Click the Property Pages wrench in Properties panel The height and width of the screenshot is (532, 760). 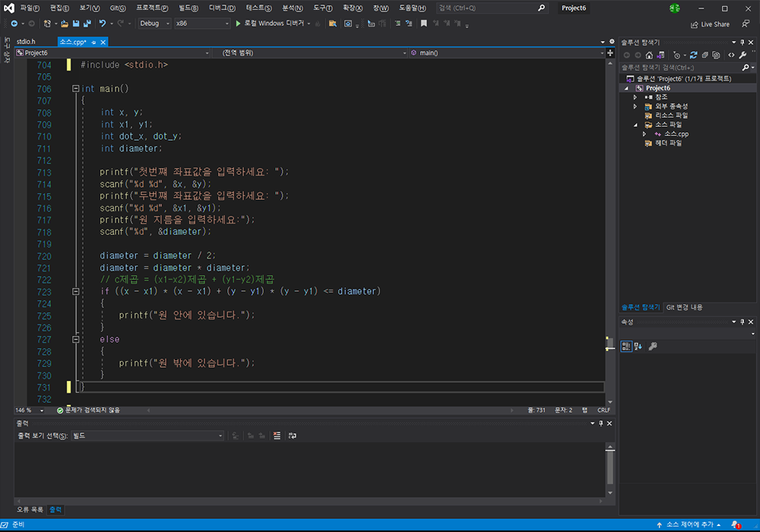pos(653,346)
